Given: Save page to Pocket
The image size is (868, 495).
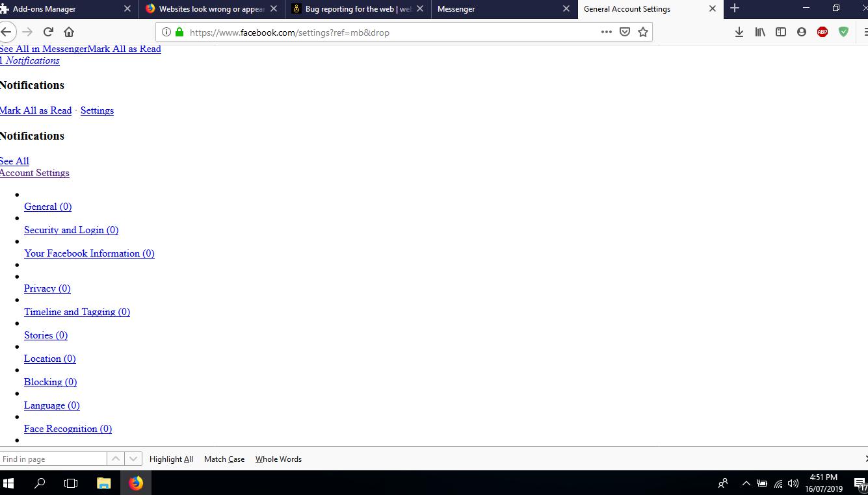Looking at the screenshot, I should (625, 32).
